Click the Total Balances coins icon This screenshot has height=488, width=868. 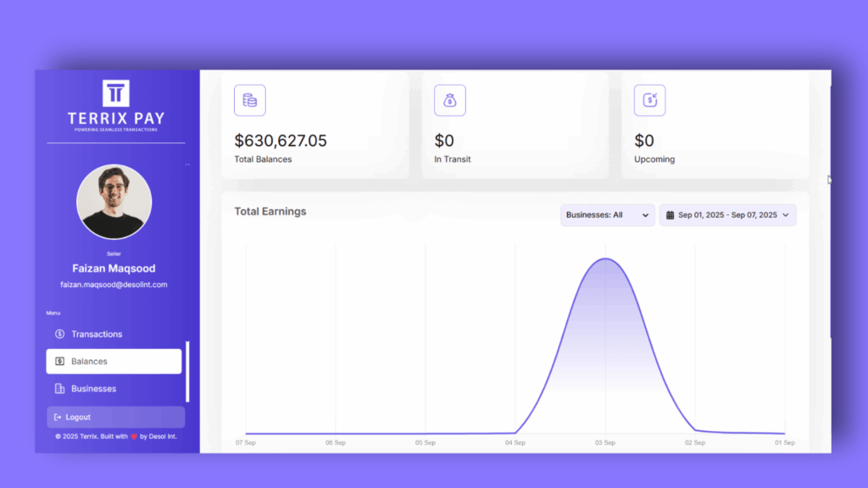(x=250, y=100)
